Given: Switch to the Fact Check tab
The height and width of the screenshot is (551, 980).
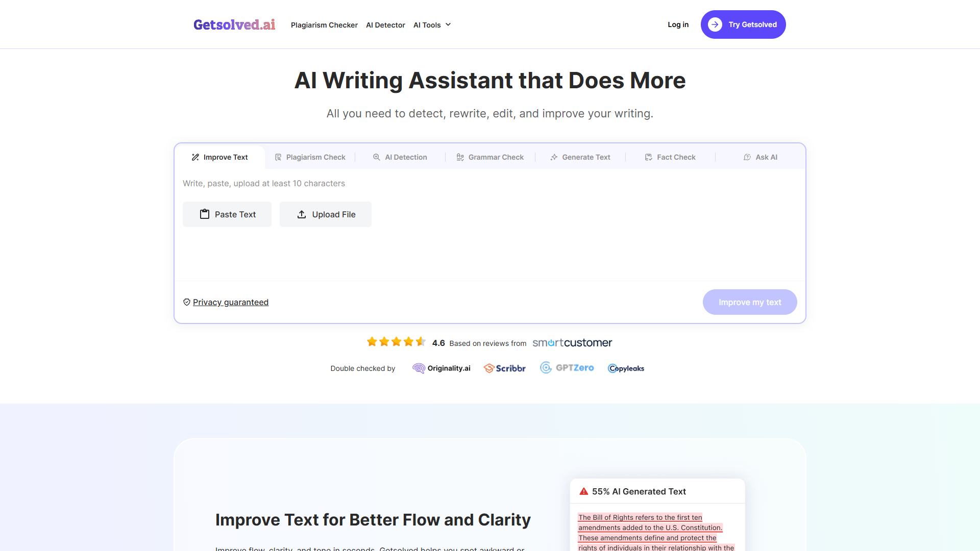Looking at the screenshot, I should [670, 157].
